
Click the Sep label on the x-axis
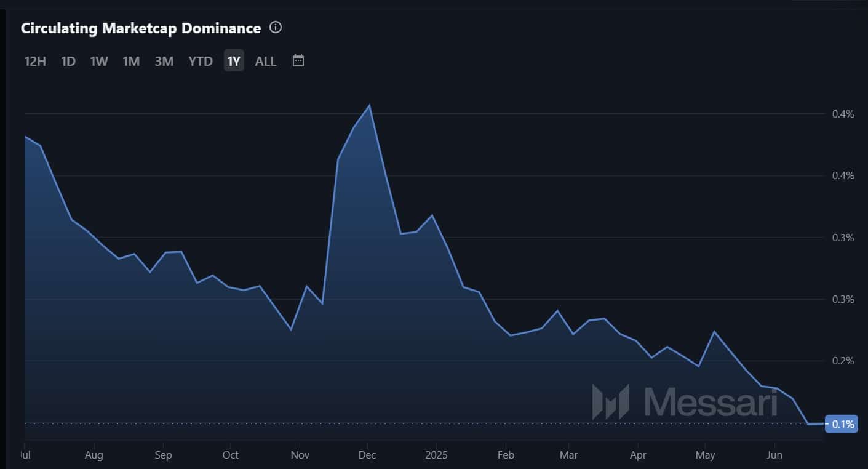tap(163, 455)
